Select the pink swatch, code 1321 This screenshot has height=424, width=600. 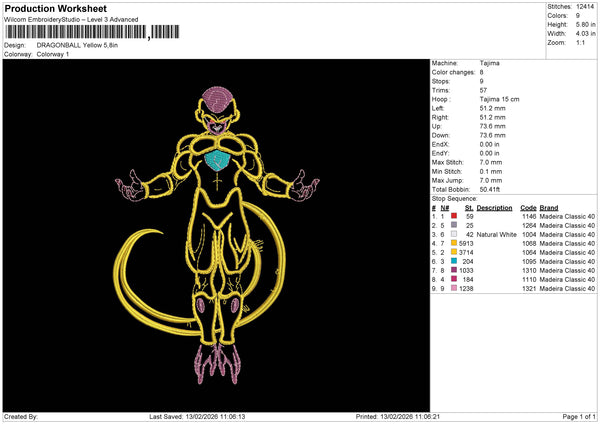pyautogui.click(x=454, y=288)
